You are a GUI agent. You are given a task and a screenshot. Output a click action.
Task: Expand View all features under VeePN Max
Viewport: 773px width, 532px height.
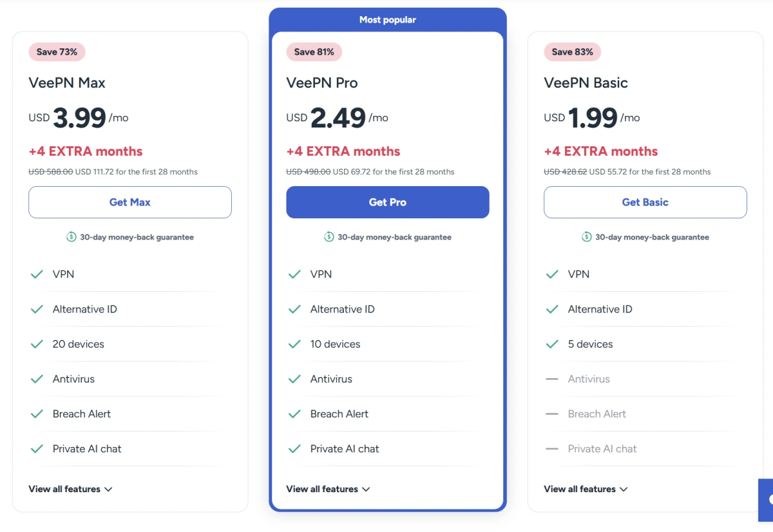click(x=70, y=489)
